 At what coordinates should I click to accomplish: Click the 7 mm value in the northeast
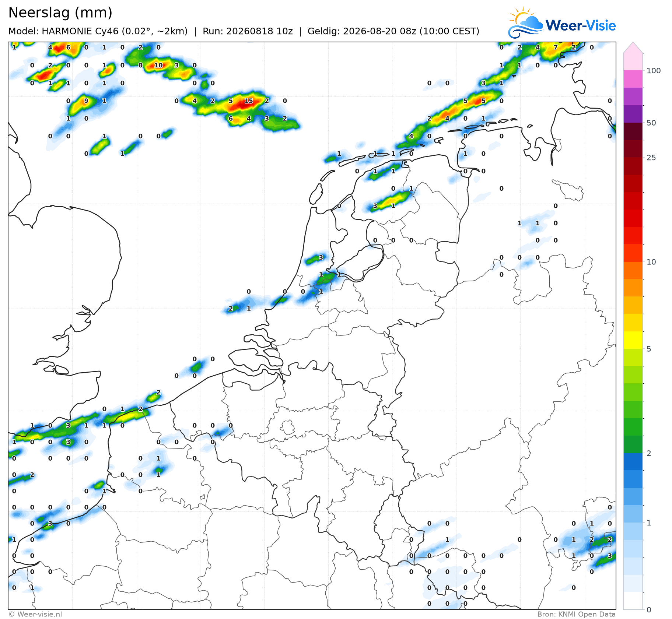click(x=556, y=48)
